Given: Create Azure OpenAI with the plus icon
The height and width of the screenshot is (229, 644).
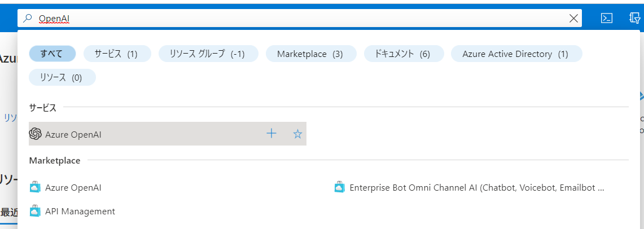Looking at the screenshot, I should click(271, 133).
